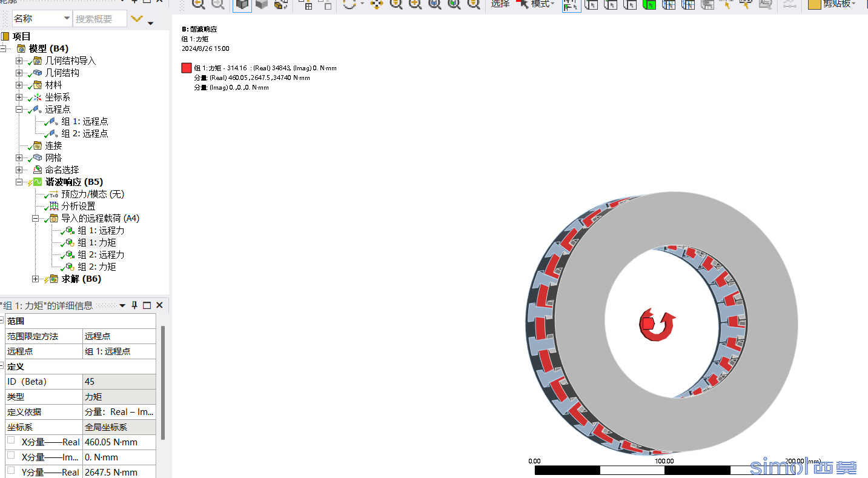Screen dimensions: 868x478
Task: Click the ID (Beta) value 45
Action: click(x=119, y=382)
